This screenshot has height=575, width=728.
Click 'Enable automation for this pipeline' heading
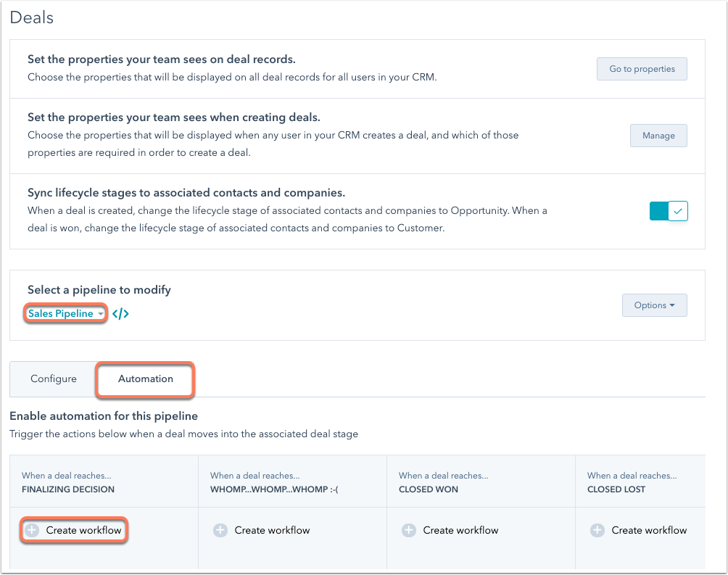pos(104,415)
